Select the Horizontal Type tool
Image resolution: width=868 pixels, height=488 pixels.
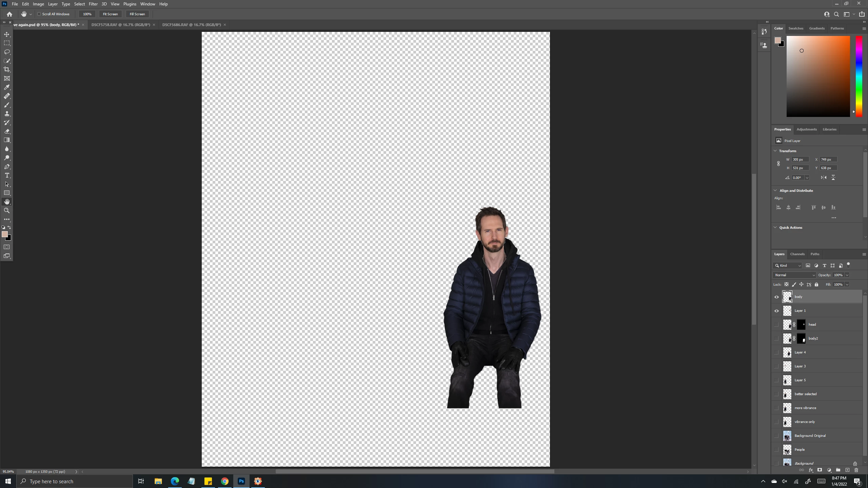7,175
